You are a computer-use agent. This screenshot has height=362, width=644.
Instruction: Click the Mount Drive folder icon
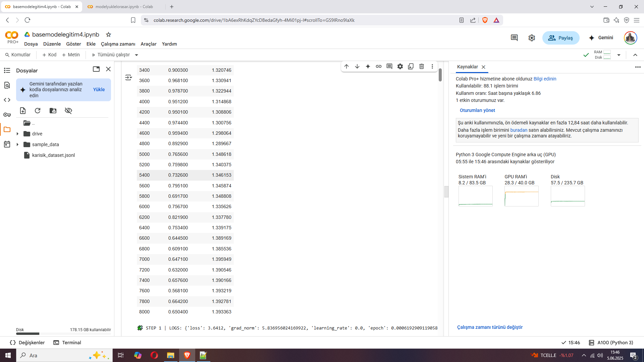53,111
